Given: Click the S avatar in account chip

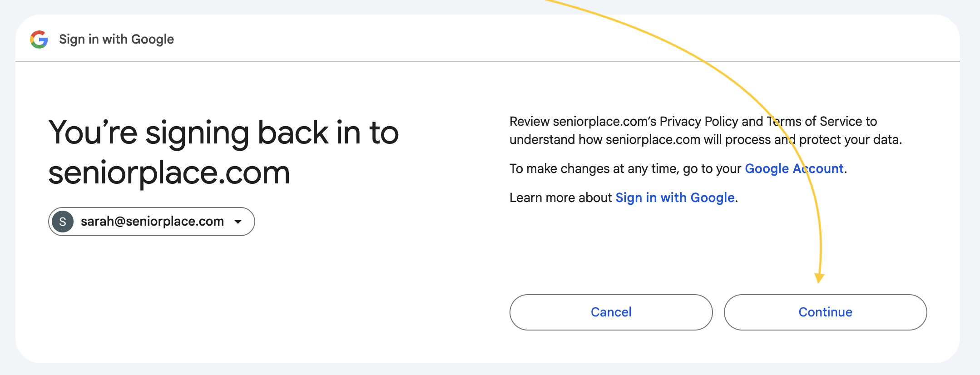Looking at the screenshot, I should [x=63, y=222].
